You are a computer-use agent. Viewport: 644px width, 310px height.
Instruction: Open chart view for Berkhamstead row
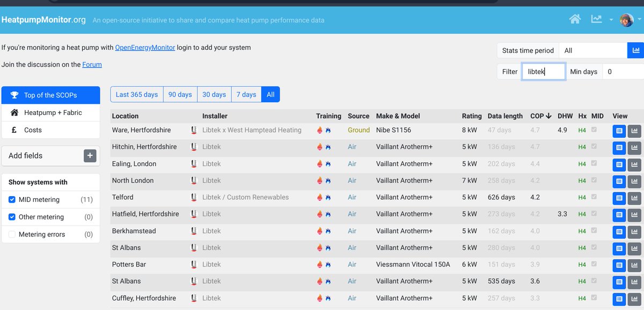(x=634, y=232)
